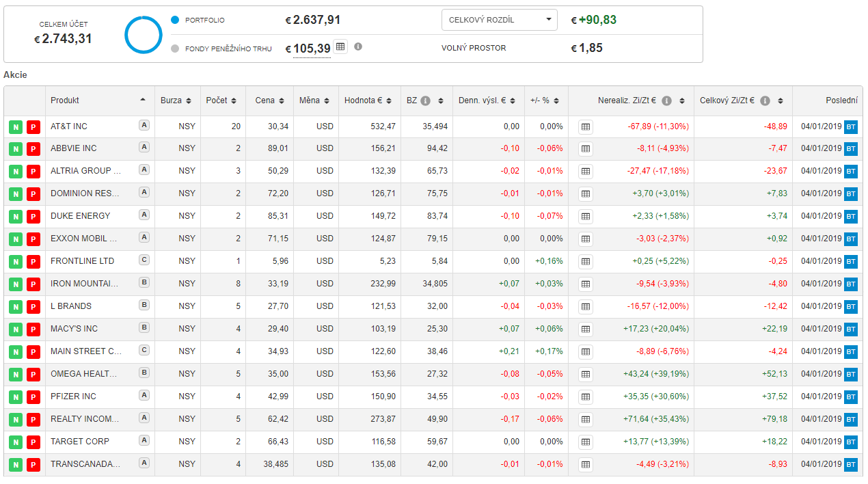Open the PFIZER INC product link
Screen dimensions: 868x484
(x=73, y=396)
